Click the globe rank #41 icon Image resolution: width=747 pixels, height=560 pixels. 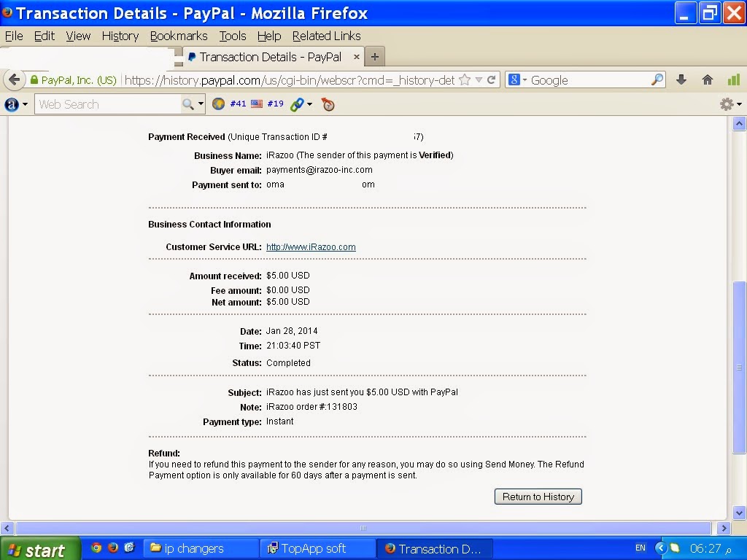(219, 104)
